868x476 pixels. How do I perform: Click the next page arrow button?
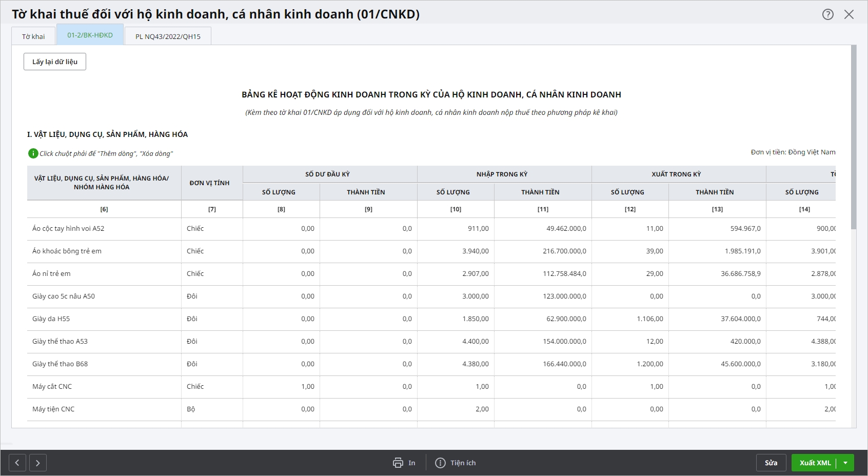(x=38, y=463)
